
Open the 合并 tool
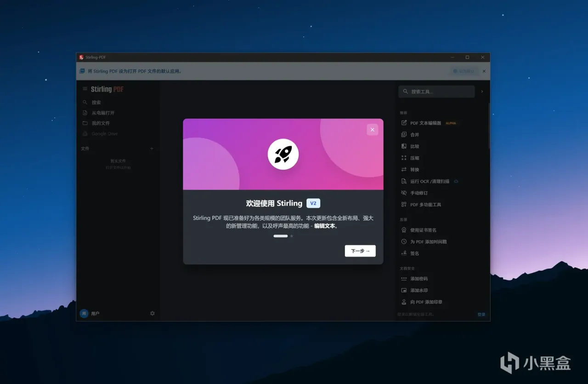click(x=414, y=135)
